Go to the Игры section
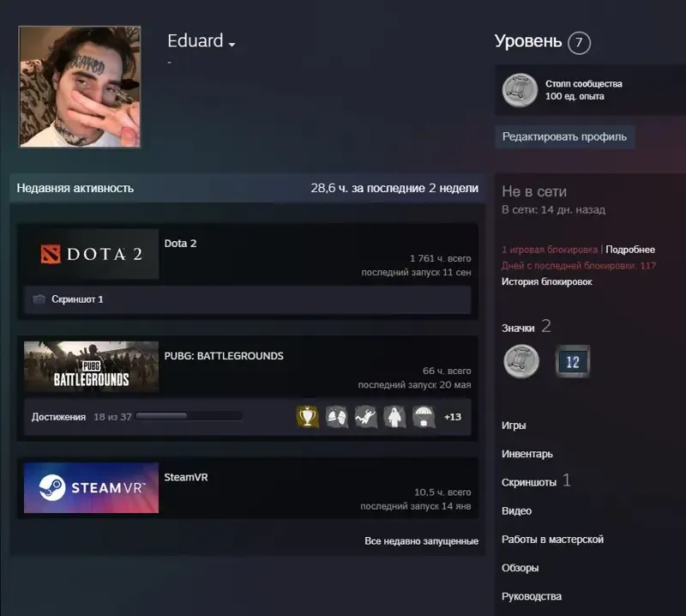This screenshot has height=616, width=686. click(514, 426)
